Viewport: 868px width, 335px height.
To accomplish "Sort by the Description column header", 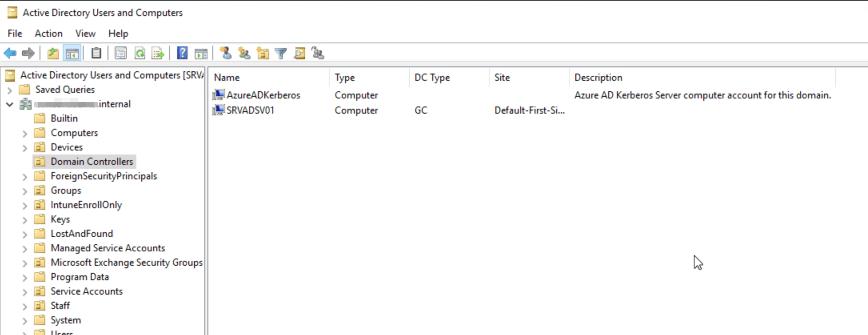I will pyautogui.click(x=702, y=78).
